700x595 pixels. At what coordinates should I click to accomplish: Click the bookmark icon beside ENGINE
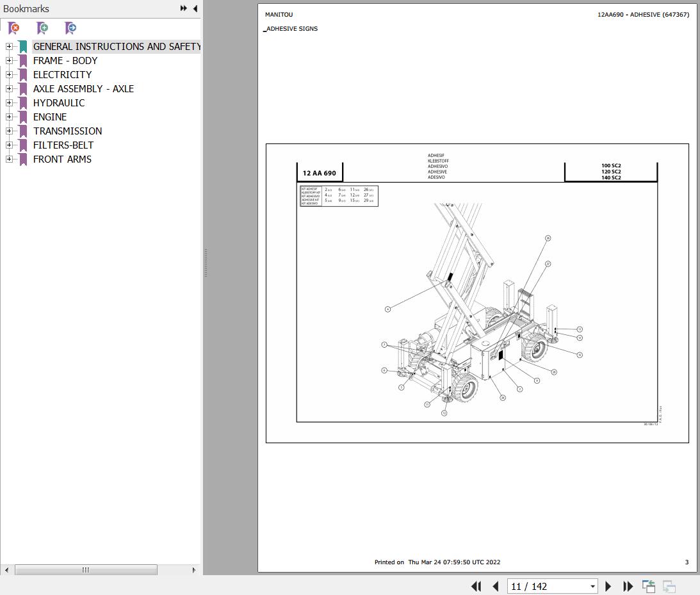click(23, 117)
